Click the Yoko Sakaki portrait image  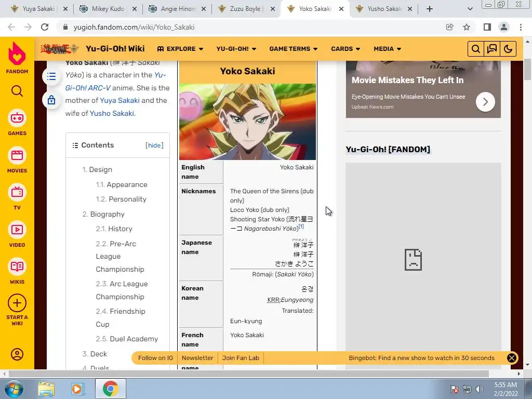pyautogui.click(x=247, y=122)
